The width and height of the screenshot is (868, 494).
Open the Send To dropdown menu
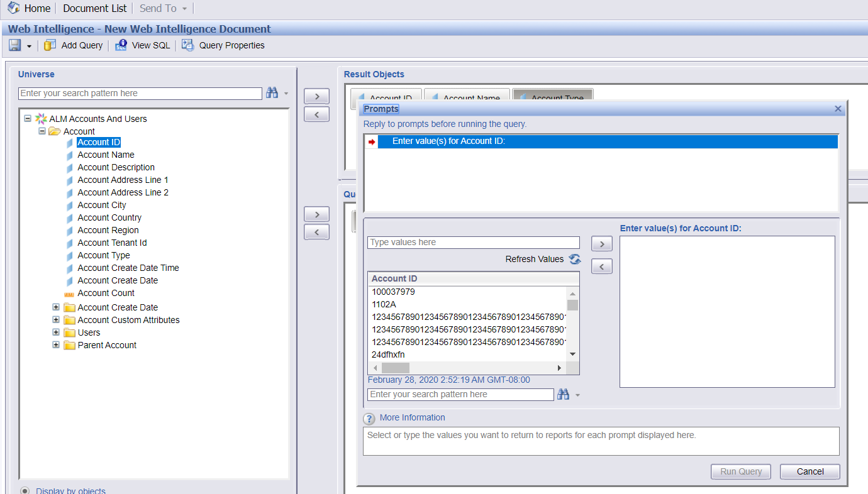point(164,8)
